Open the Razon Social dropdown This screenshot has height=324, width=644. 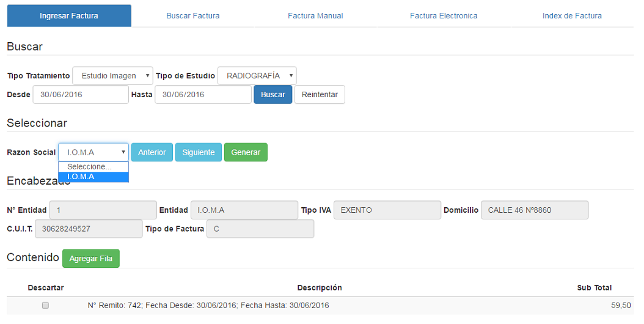click(93, 152)
